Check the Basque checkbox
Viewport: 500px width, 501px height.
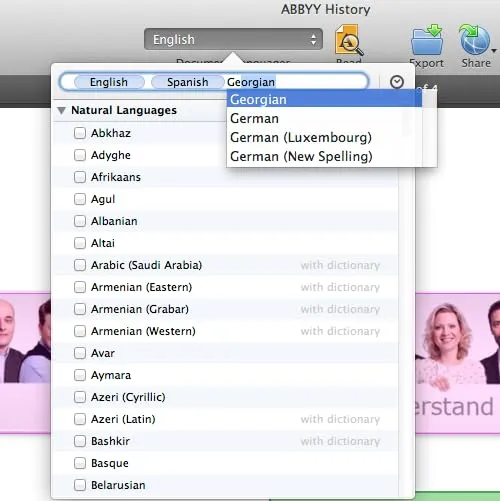[x=80, y=463]
